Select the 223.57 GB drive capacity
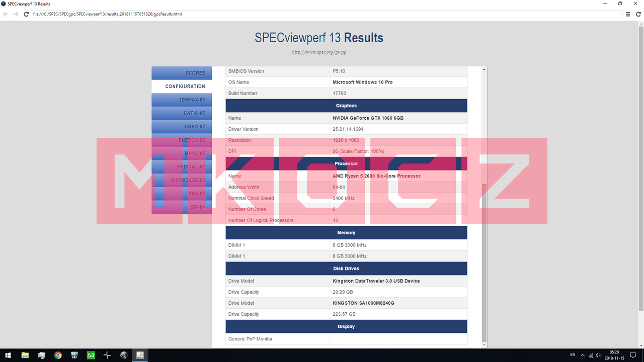644x362 pixels. point(344,314)
